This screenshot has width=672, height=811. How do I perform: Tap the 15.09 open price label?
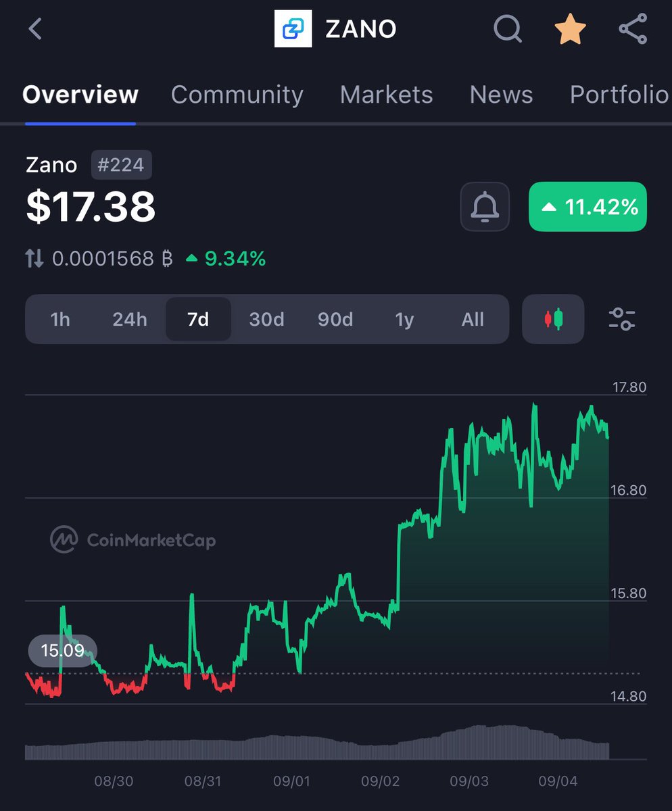click(62, 651)
